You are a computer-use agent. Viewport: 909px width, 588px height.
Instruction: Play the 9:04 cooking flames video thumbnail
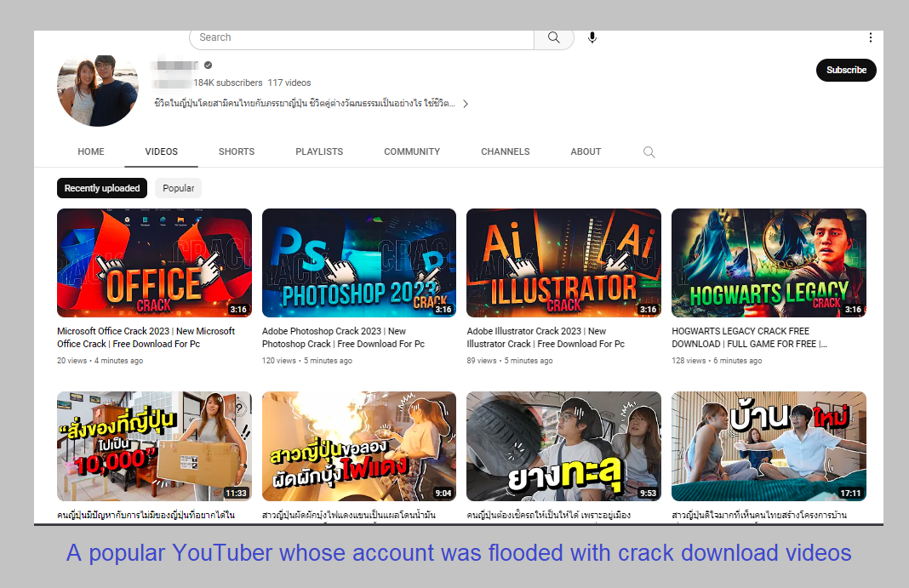[x=359, y=446]
